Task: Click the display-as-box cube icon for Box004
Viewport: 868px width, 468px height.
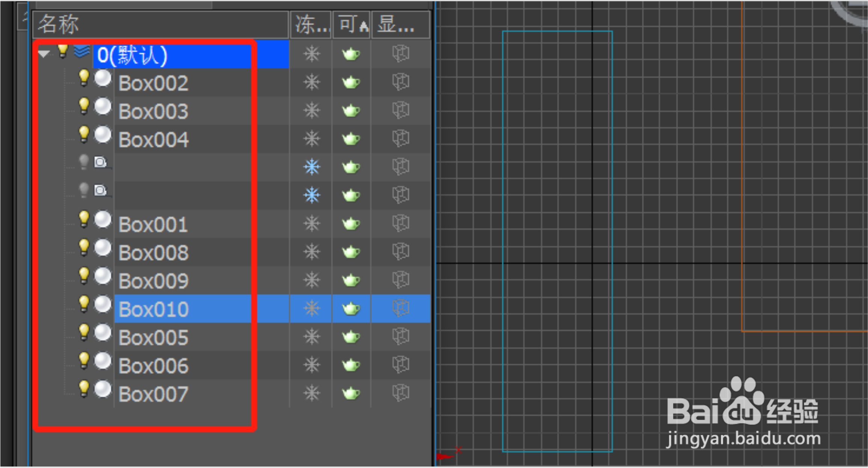Action: 400,139
